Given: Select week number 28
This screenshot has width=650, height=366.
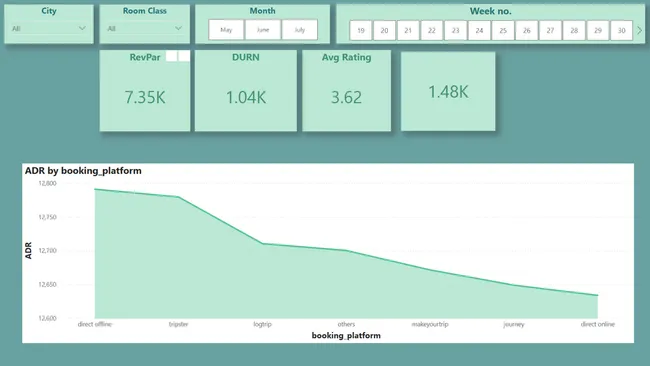Looking at the screenshot, I should [x=574, y=30].
